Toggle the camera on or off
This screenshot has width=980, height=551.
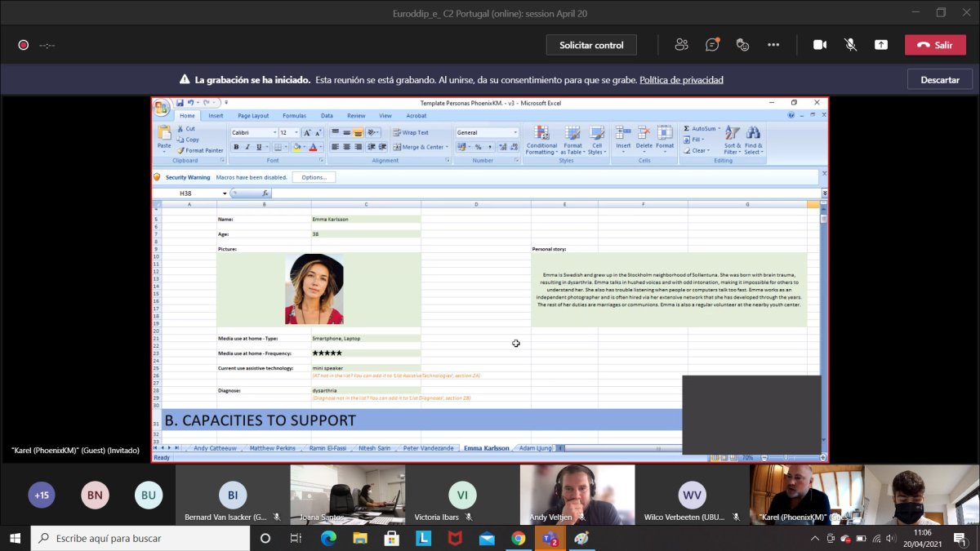click(x=820, y=45)
